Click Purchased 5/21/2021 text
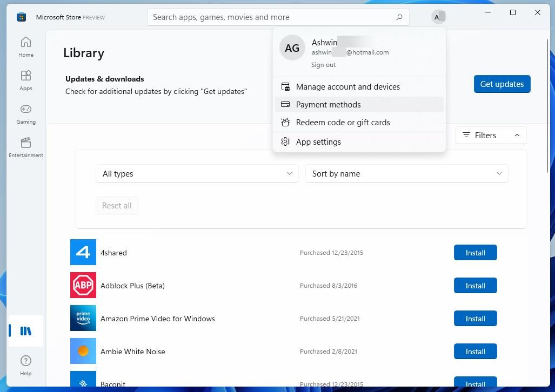Viewport: 555px width, 392px height. click(x=330, y=319)
